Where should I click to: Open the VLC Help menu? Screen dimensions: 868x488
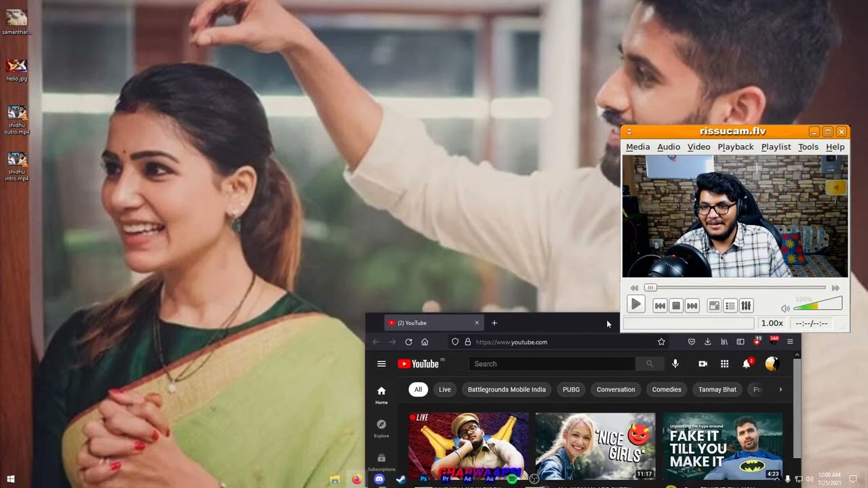(x=835, y=146)
